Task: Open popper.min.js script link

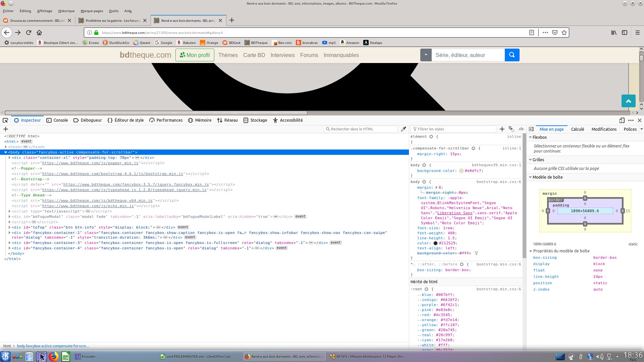Action: (90, 163)
